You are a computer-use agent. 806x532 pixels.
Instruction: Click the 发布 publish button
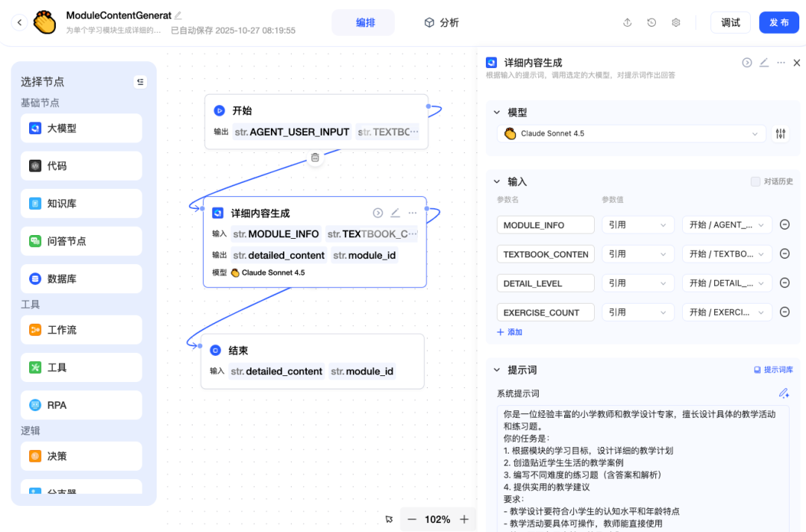(778, 22)
